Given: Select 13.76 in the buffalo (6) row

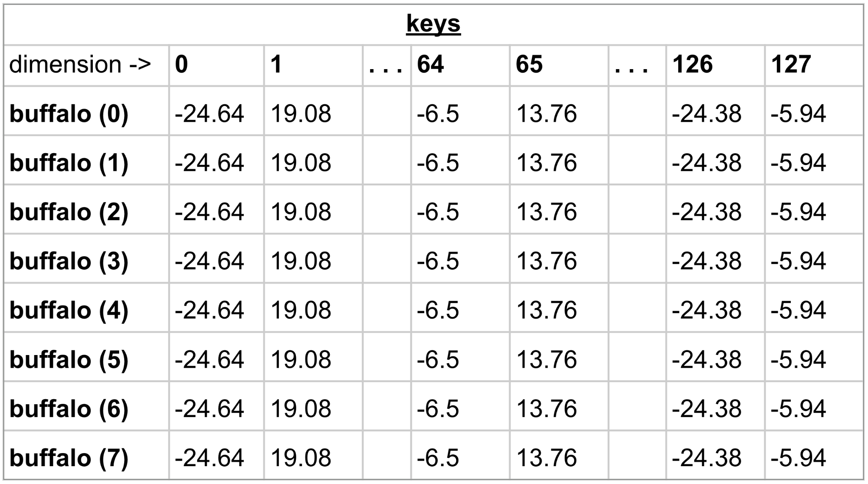Looking at the screenshot, I should (546, 409).
